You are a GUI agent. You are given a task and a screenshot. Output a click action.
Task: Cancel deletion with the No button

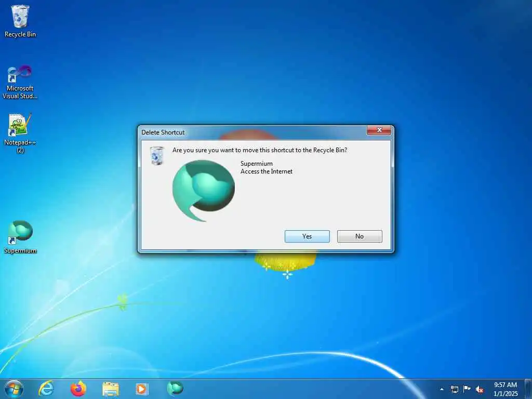point(360,236)
